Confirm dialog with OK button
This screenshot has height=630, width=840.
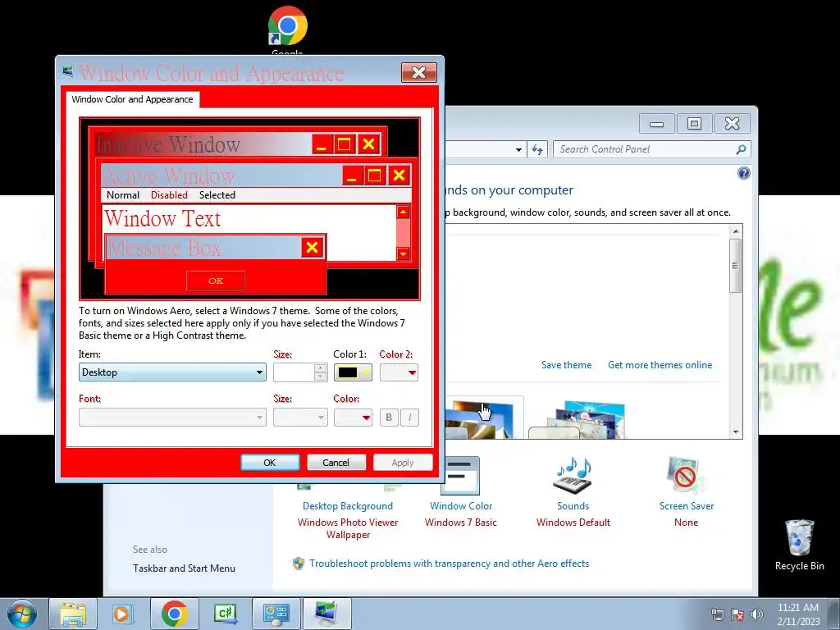(269, 463)
